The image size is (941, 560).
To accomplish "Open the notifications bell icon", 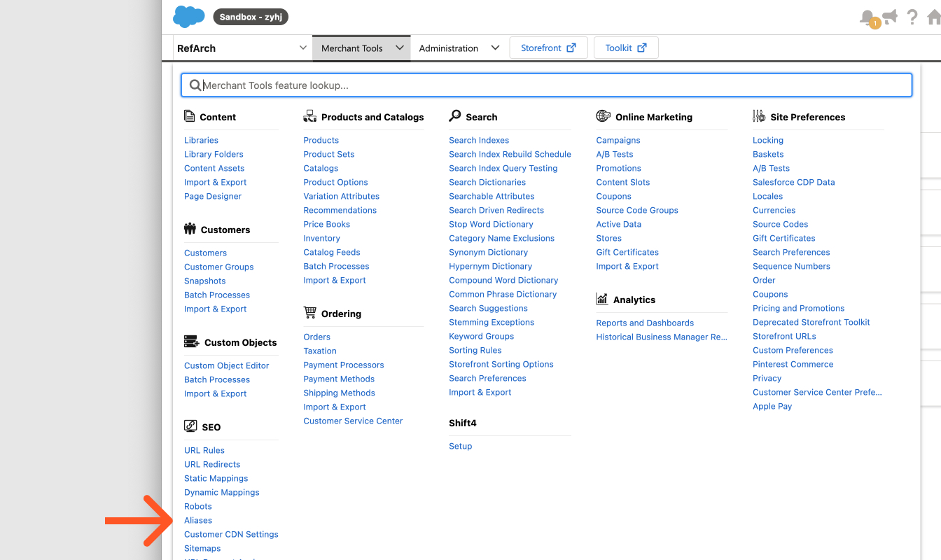I will point(867,17).
